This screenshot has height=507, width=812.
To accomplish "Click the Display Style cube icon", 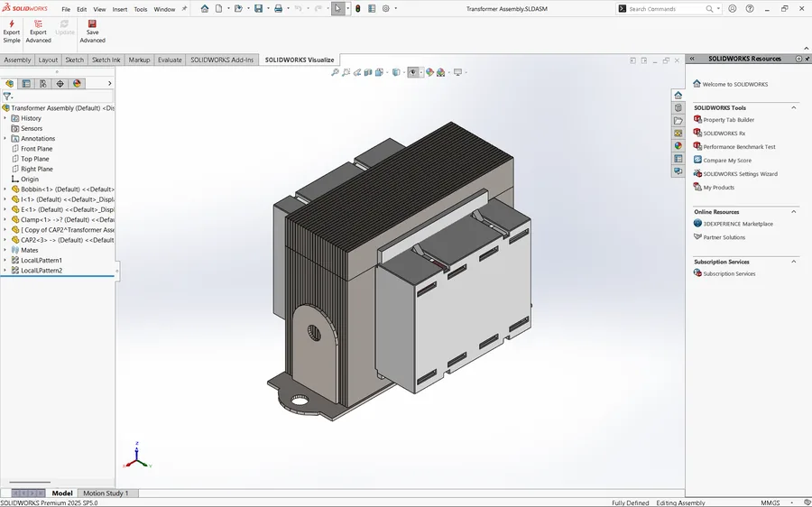I will click(x=396, y=72).
